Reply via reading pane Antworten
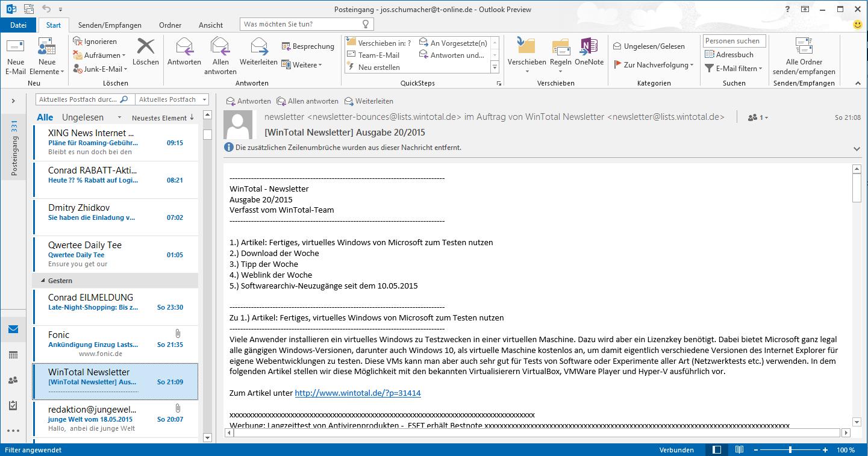 [248, 101]
